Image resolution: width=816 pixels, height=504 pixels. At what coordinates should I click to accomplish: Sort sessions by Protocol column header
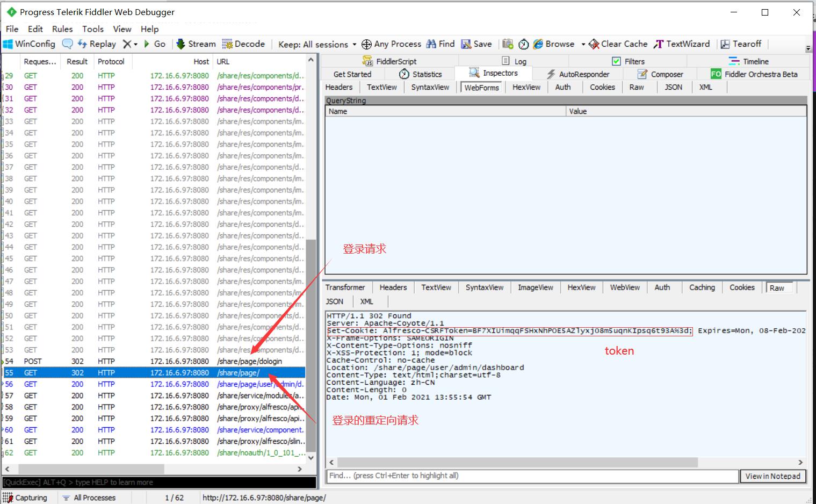tap(111, 62)
